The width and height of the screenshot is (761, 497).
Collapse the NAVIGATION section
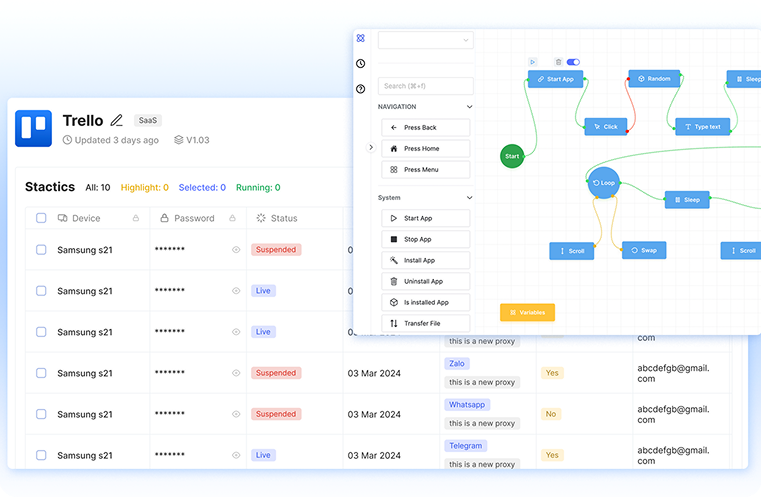[x=469, y=107]
